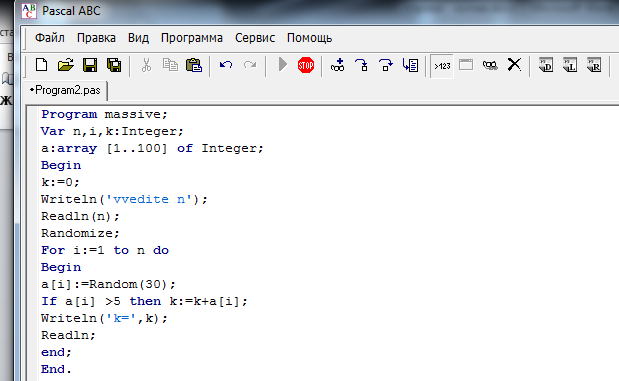Click the line 'a:array [1..100] of Integer;'

click(152, 148)
